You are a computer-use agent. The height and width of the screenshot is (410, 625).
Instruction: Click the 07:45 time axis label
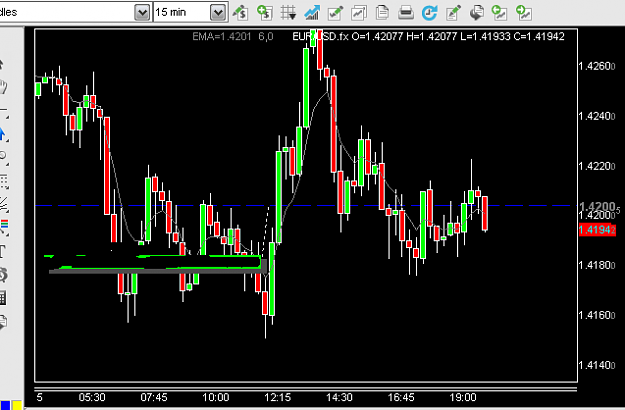[154, 397]
